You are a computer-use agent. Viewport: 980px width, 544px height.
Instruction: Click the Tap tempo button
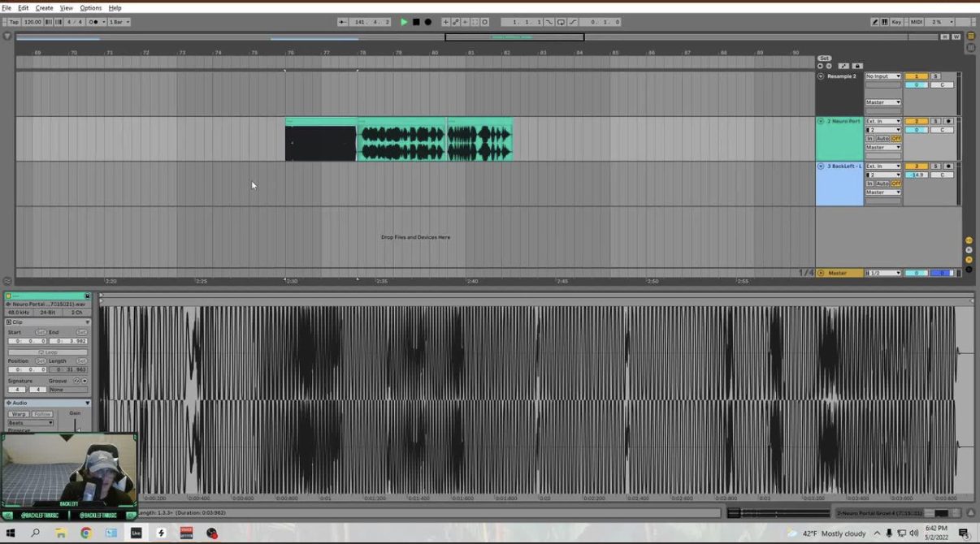[12, 22]
